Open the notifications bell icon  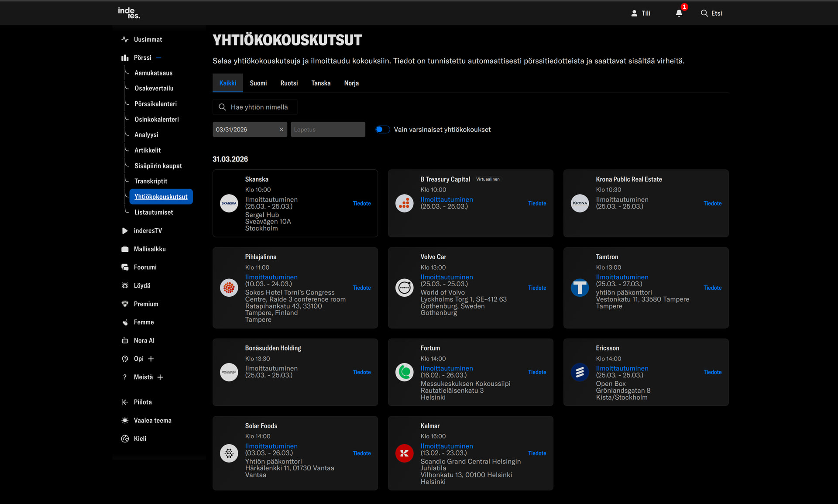click(679, 13)
